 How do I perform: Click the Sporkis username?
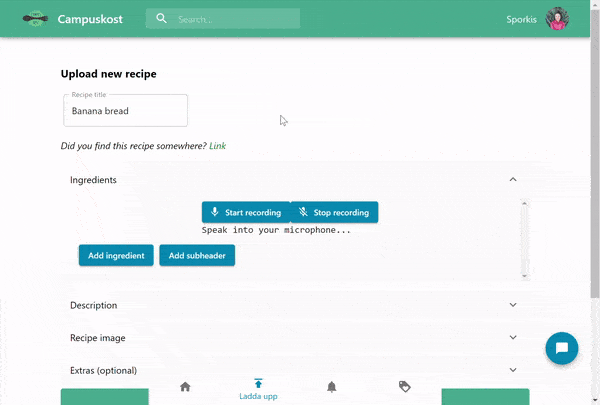(x=521, y=19)
